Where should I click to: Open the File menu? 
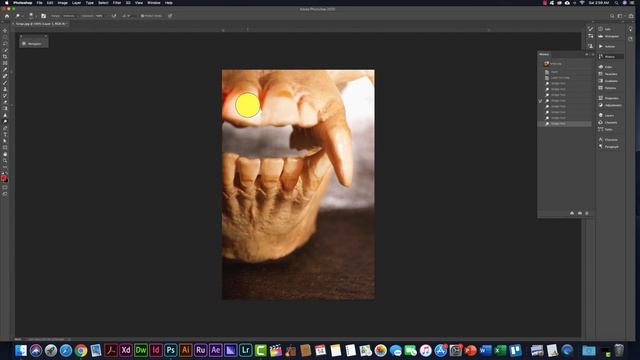pyautogui.click(x=39, y=2)
